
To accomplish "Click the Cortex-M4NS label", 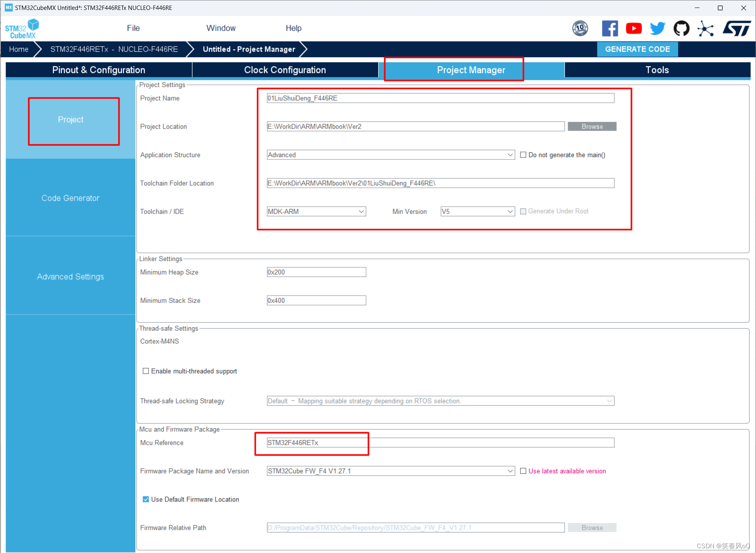I will pos(160,342).
